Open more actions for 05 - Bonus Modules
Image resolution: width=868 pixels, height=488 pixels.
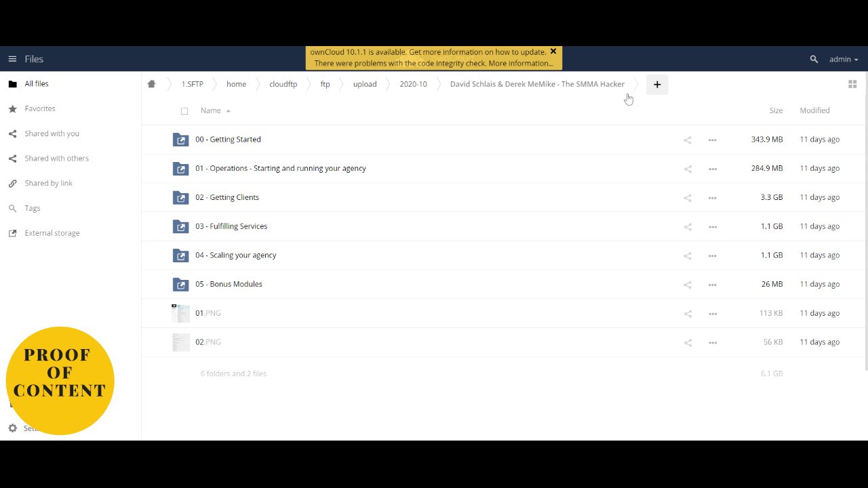pos(713,285)
